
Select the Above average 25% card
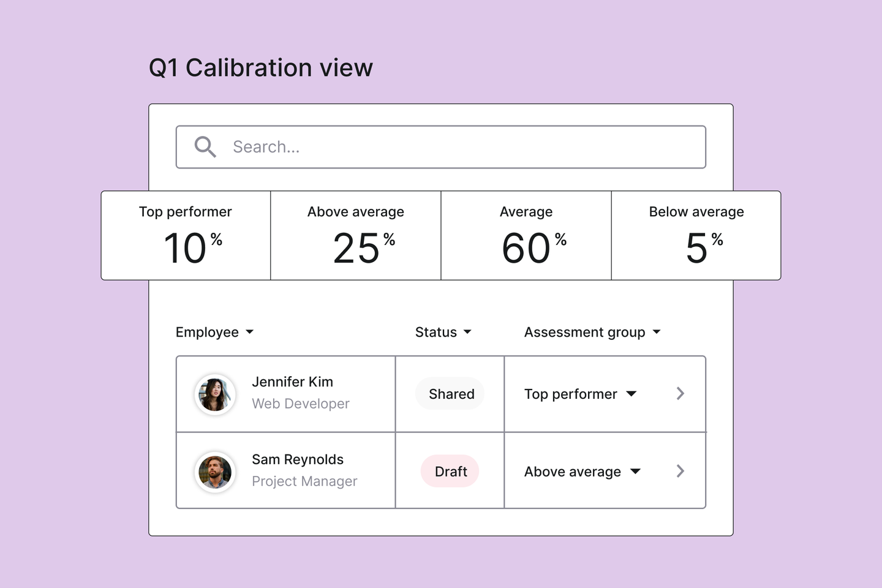(x=356, y=236)
